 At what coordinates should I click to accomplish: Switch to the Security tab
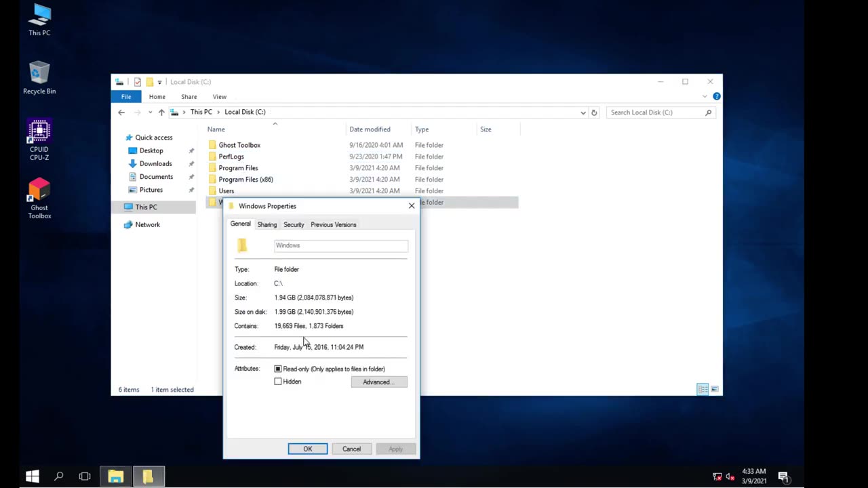tap(294, 224)
